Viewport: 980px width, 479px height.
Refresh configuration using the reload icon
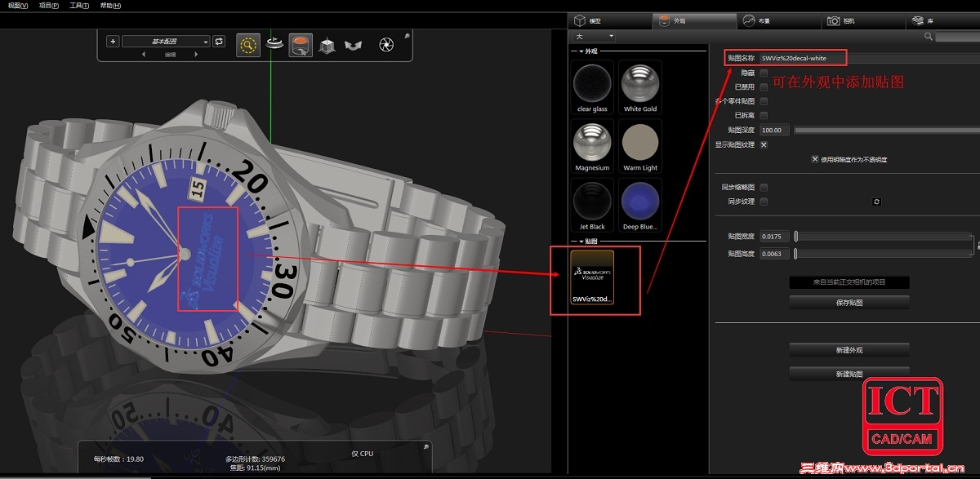[x=219, y=42]
